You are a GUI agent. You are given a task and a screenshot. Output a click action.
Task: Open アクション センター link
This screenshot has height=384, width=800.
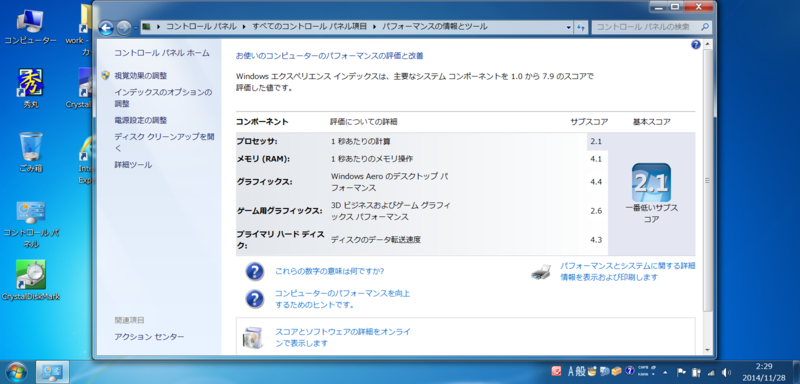[149, 337]
